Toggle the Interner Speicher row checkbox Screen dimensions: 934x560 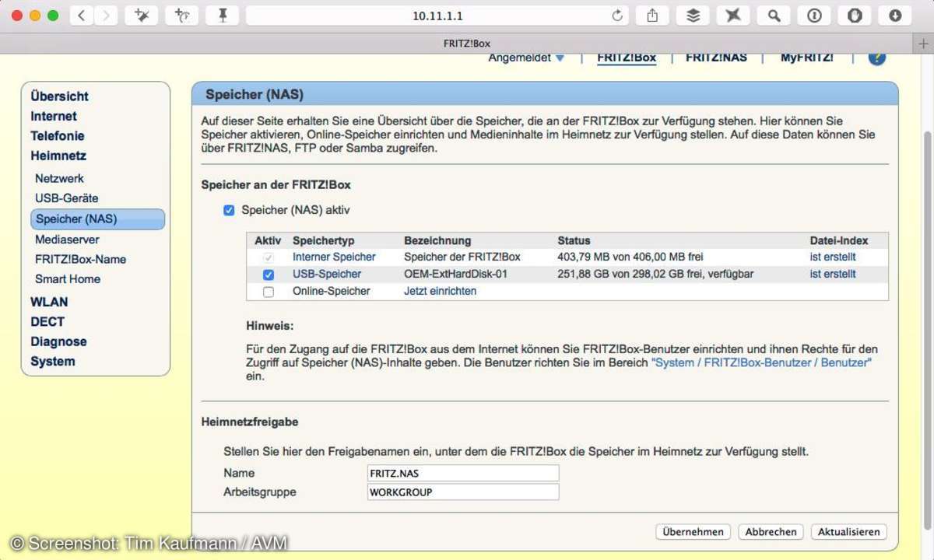coord(269,257)
